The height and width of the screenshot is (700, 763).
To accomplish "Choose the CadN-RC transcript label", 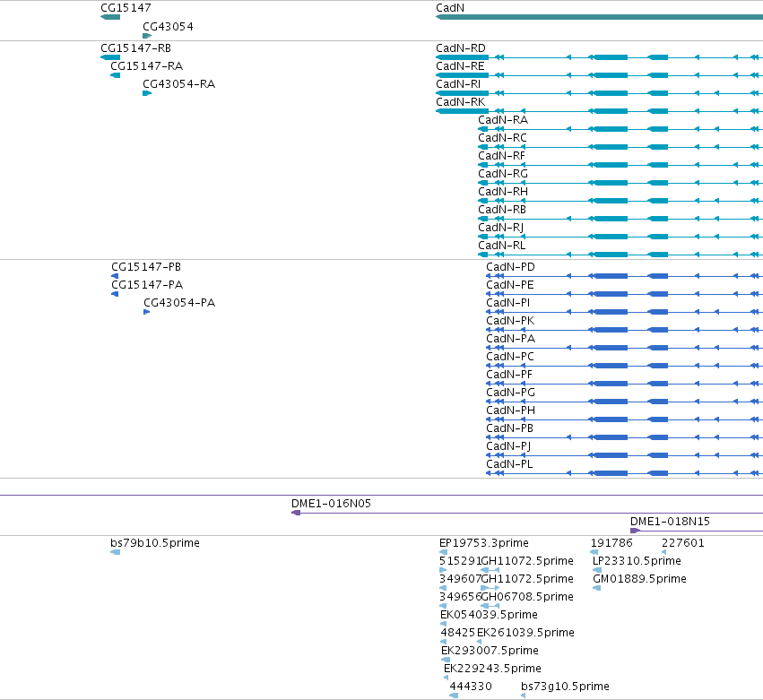I will pyautogui.click(x=502, y=138).
